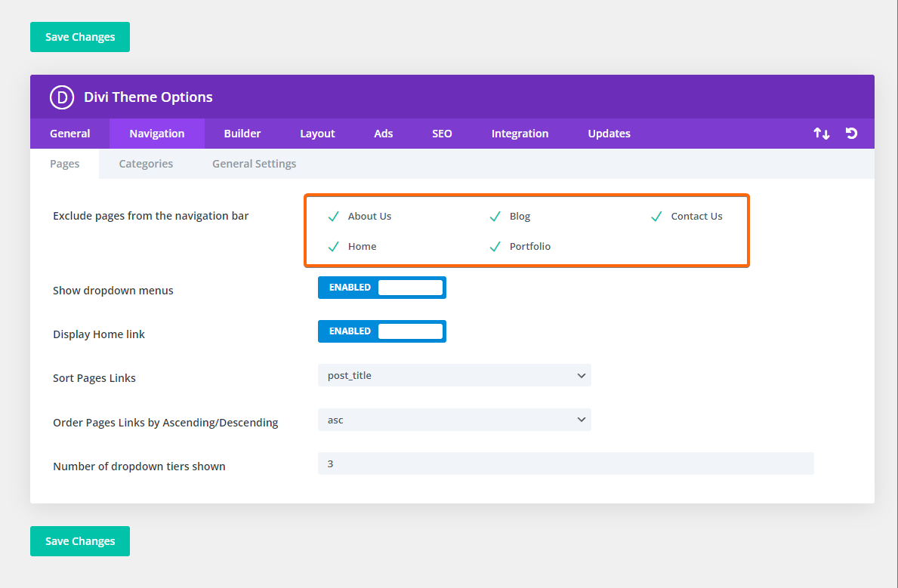Viewport: 898px width, 588px height.
Task: Click the bottom Save Changes button
Action: (x=80, y=541)
